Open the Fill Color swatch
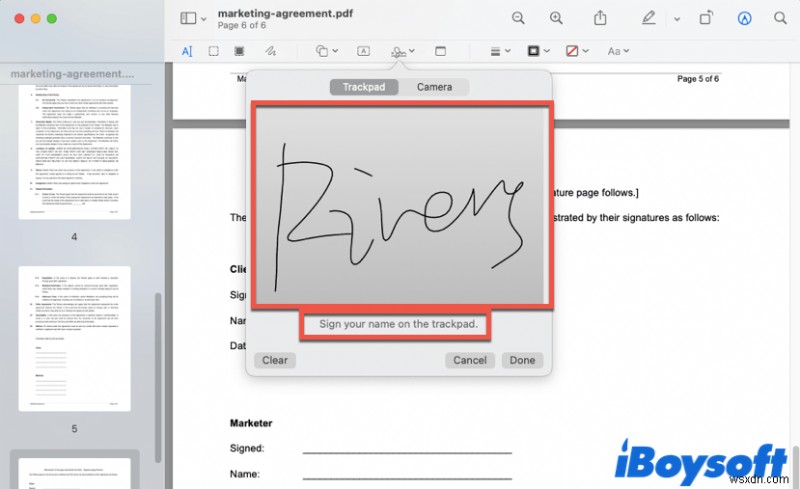 click(x=572, y=51)
